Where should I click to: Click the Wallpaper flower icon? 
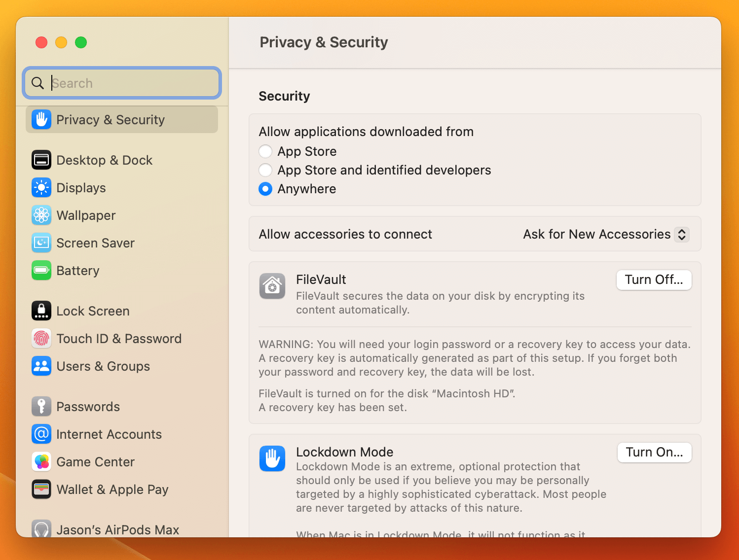point(41,215)
